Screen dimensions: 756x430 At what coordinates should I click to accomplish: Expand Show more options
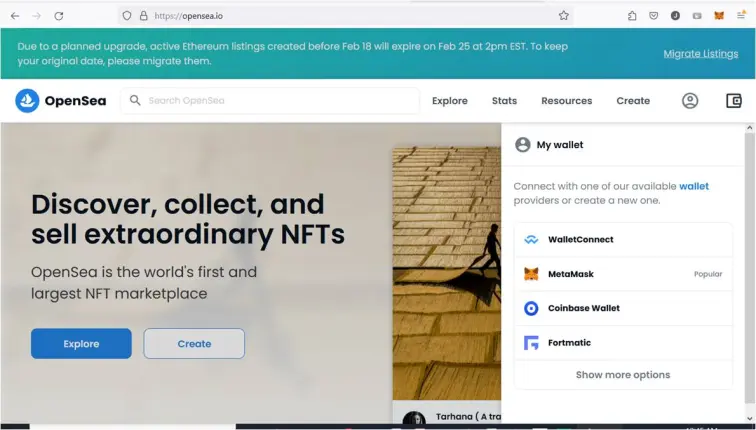623,375
